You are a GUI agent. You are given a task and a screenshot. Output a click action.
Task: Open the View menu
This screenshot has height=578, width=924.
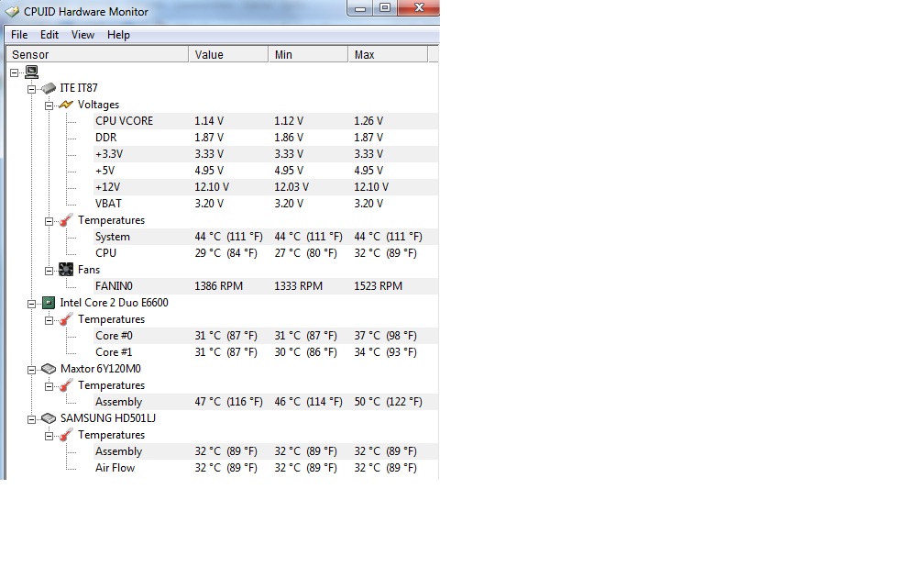pos(83,35)
